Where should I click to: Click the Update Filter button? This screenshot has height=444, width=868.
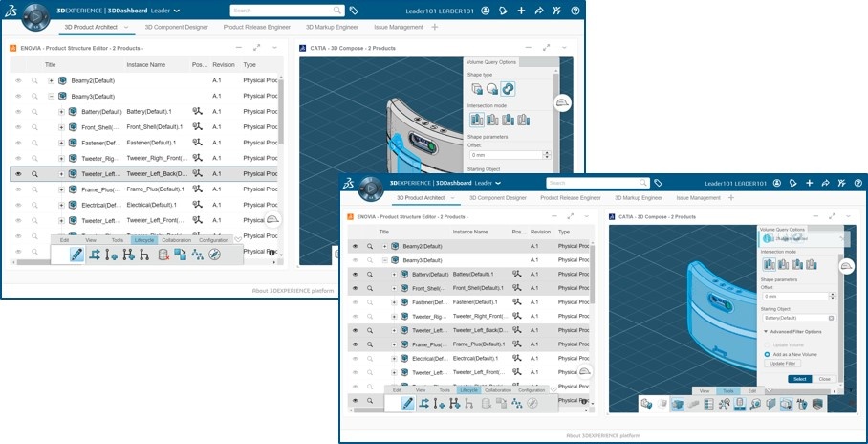(x=782, y=363)
